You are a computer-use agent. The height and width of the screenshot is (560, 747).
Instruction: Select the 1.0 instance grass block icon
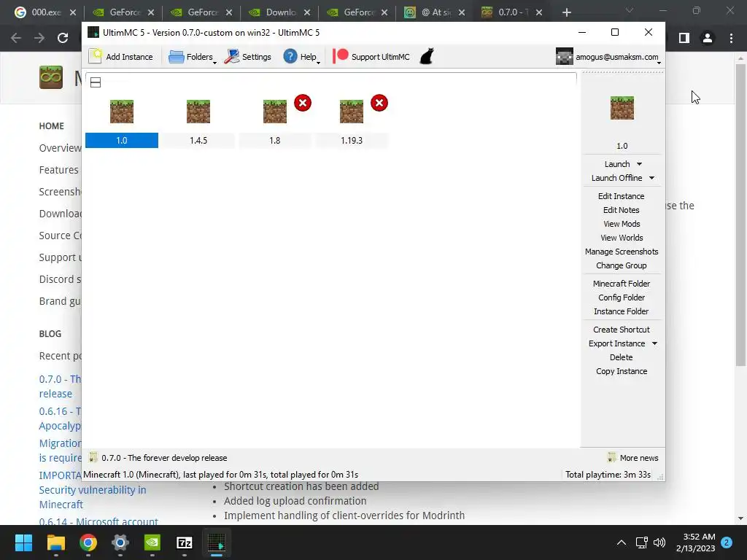(122, 112)
